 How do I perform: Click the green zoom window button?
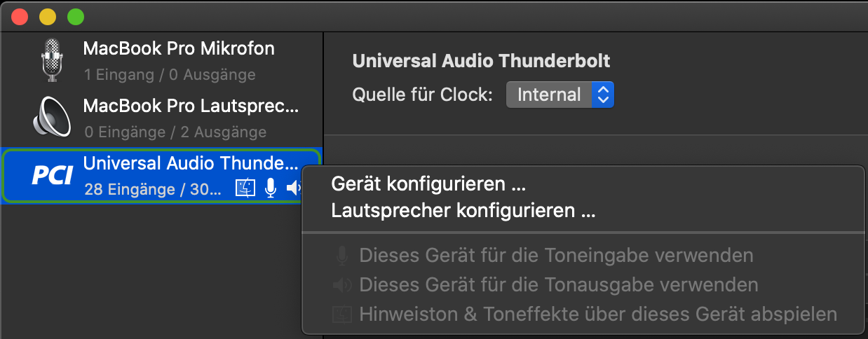click(74, 15)
